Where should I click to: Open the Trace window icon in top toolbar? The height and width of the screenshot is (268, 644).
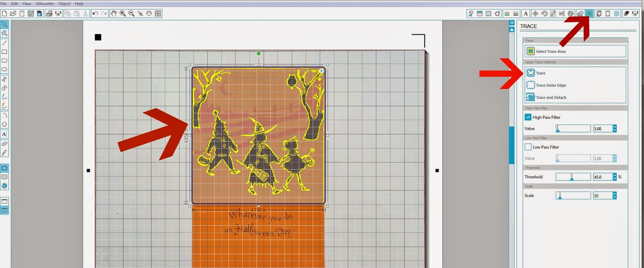coord(589,13)
